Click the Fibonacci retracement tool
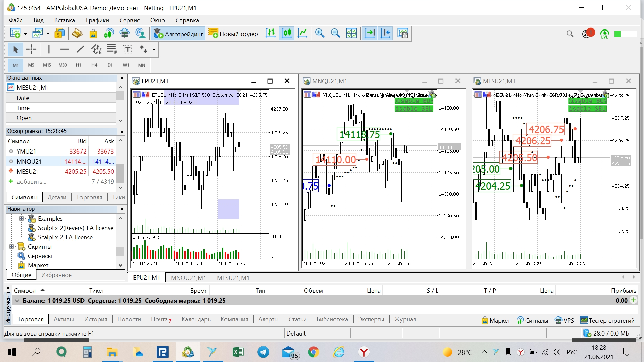 pos(112,49)
